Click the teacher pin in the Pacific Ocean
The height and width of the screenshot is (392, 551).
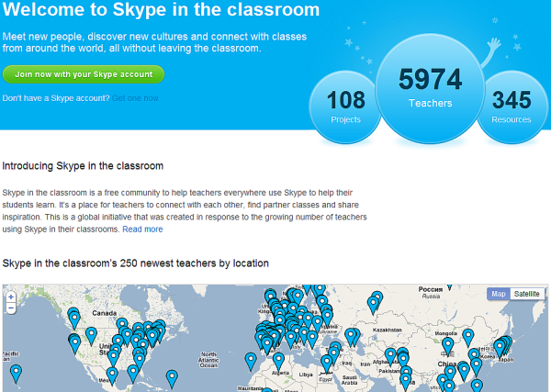(x=16, y=374)
